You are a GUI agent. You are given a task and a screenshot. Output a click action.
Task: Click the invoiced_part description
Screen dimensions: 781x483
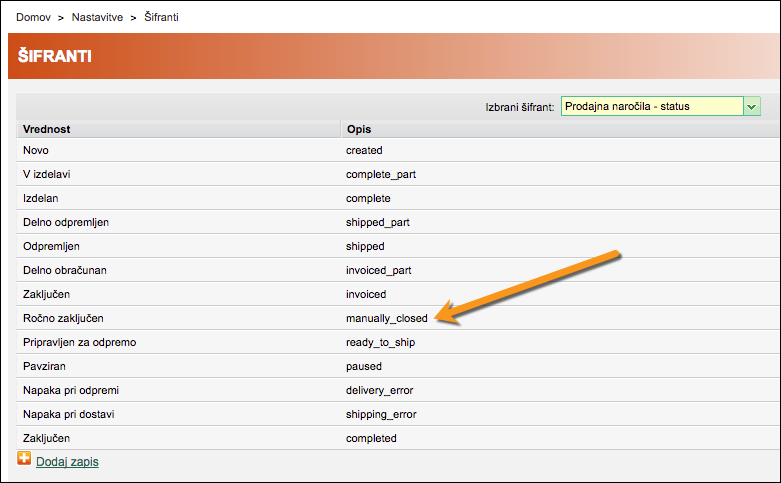[x=379, y=270]
